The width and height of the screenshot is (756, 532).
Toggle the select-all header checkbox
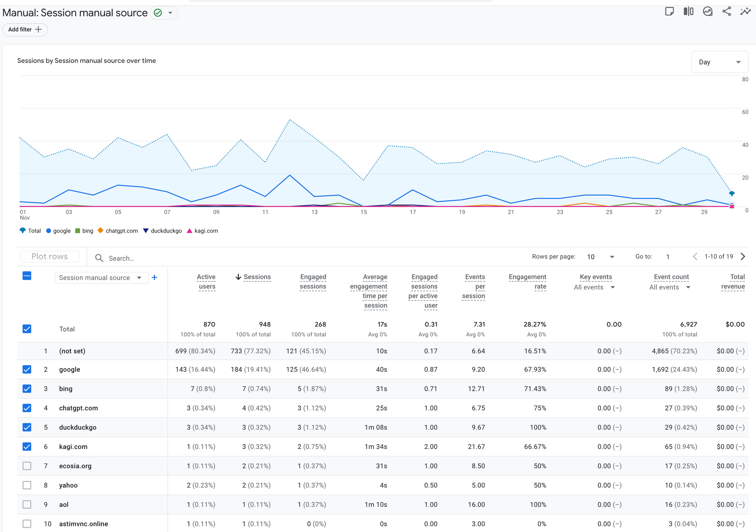tap(27, 276)
